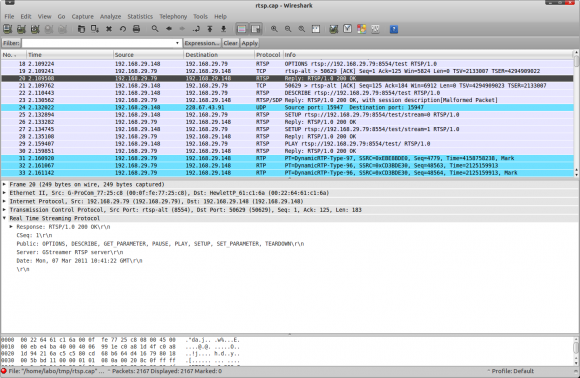Zoom in on packet text
This screenshot has height=378, width=580.
[x=274, y=29]
